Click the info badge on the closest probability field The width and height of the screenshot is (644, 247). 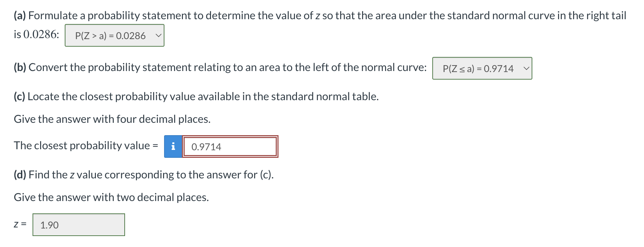point(173,146)
